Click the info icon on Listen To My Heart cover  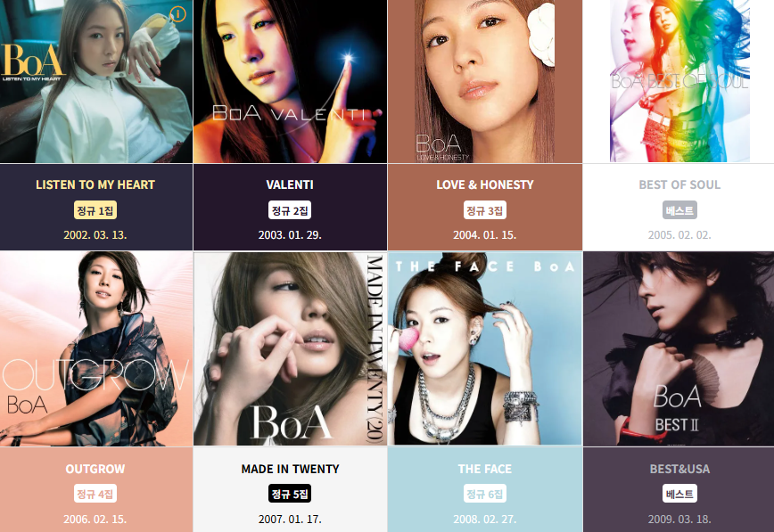point(177,14)
